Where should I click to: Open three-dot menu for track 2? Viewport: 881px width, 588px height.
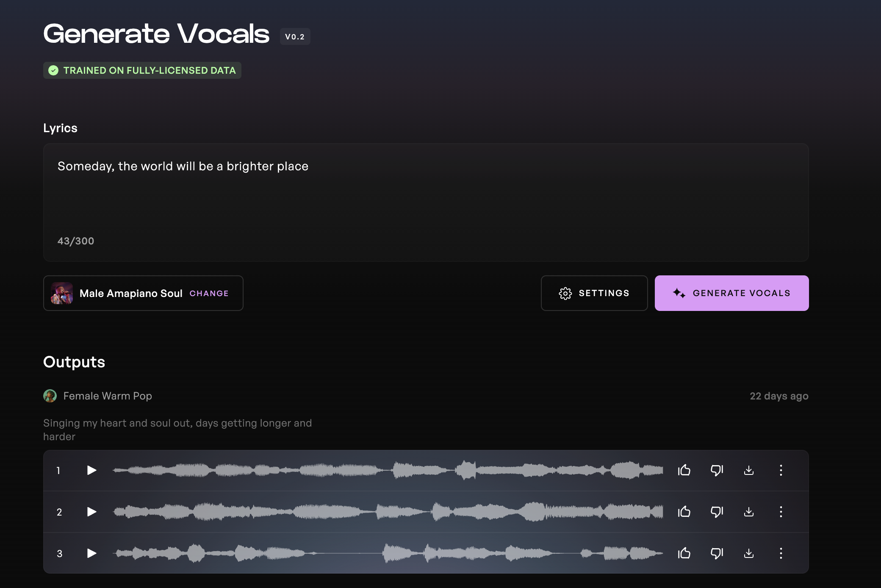coord(781,512)
